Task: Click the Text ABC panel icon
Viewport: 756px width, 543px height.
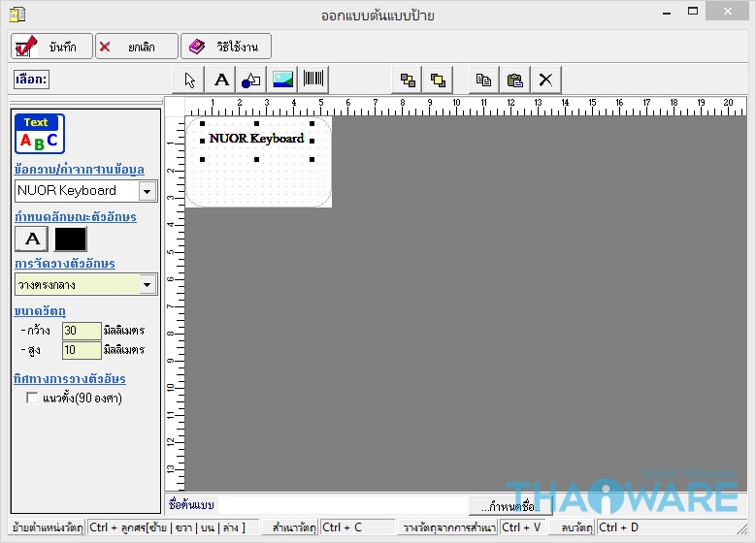Action: click(40, 134)
